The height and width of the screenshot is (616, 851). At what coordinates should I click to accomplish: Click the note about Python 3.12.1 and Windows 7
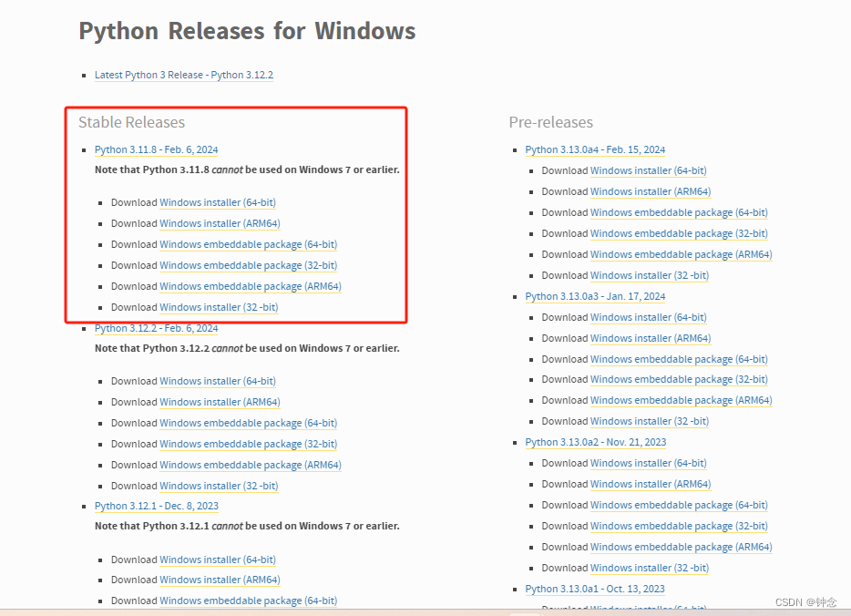(x=247, y=527)
